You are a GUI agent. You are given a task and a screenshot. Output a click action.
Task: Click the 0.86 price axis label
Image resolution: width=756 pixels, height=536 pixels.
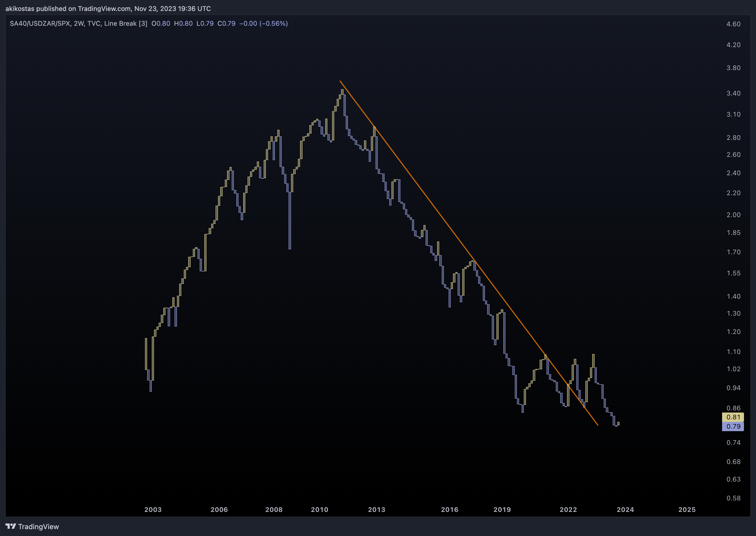click(x=734, y=408)
